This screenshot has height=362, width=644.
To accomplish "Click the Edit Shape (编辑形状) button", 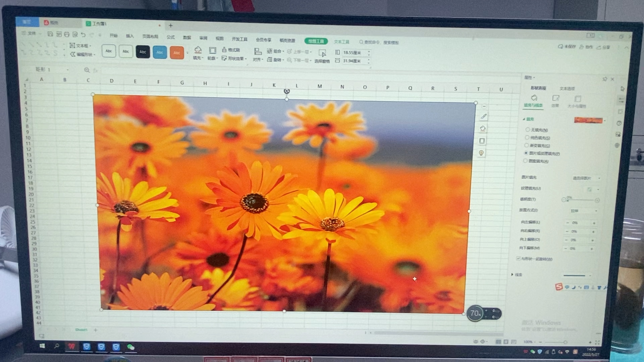I will point(83,54).
